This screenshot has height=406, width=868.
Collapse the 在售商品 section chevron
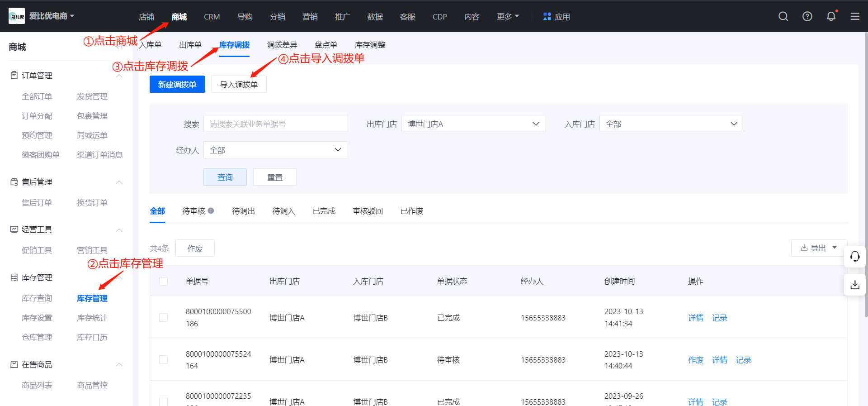pos(119,364)
